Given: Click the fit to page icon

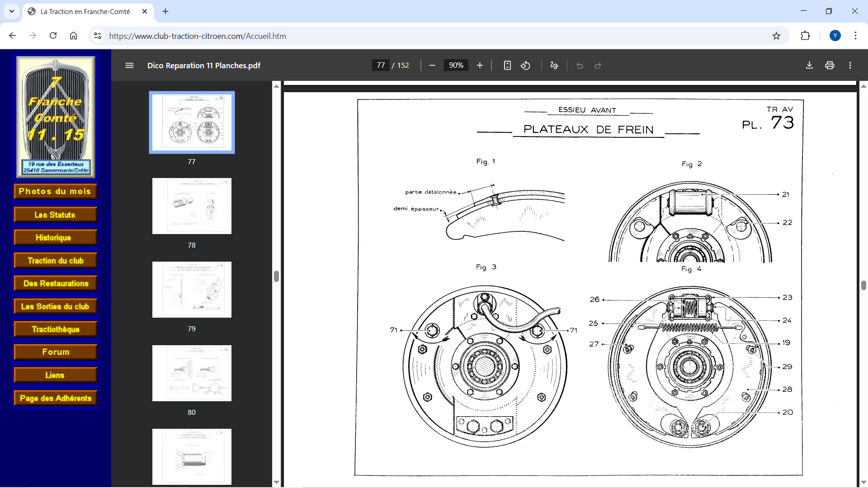Looking at the screenshot, I should point(507,66).
